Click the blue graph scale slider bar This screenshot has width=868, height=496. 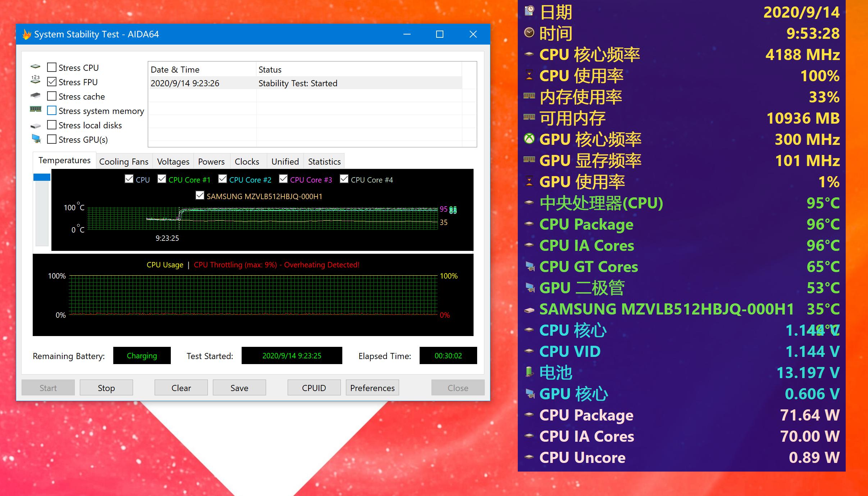(42, 177)
